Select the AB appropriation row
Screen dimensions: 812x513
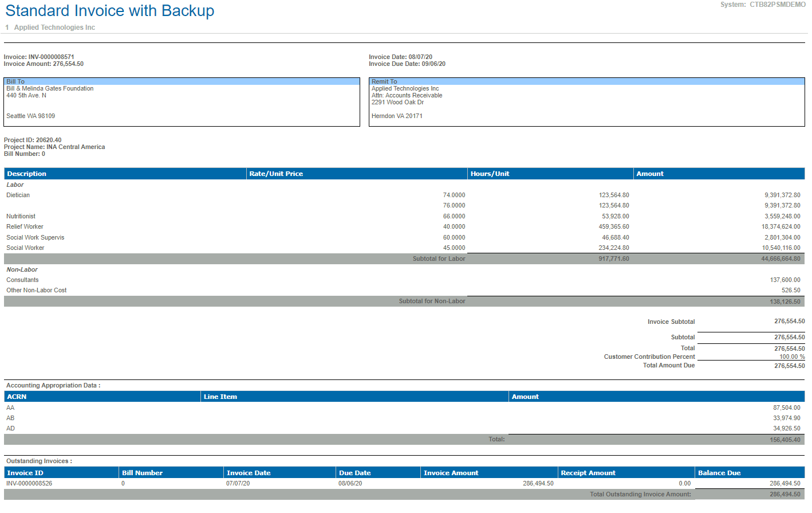click(10, 418)
